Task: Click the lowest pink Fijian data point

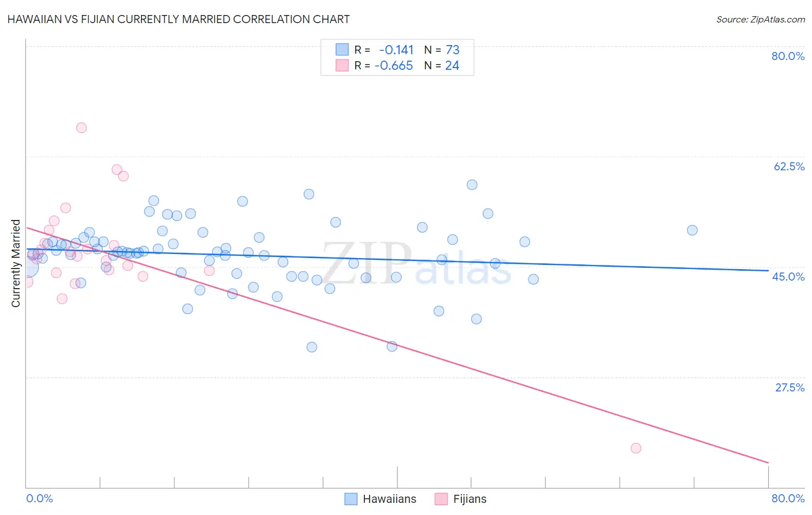Action: click(636, 448)
